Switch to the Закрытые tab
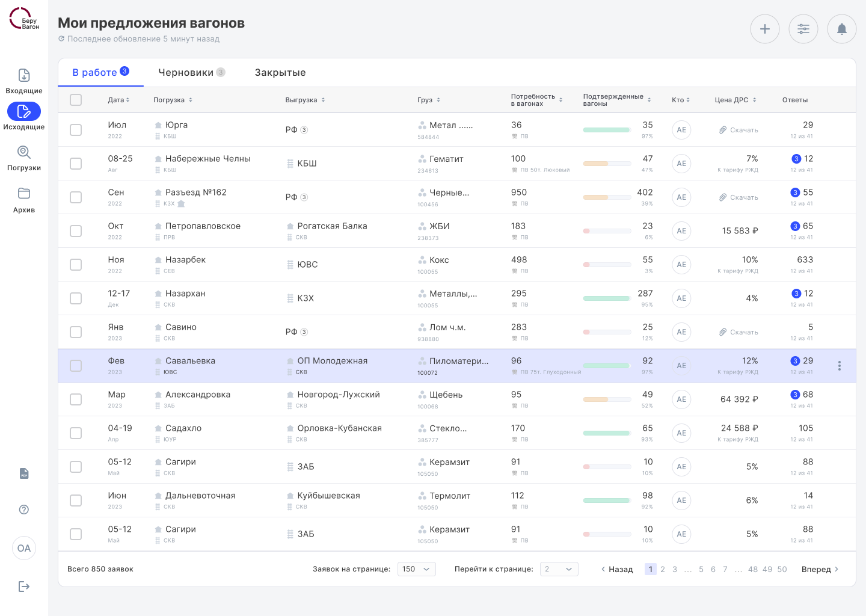This screenshot has width=866, height=616. pyautogui.click(x=280, y=72)
